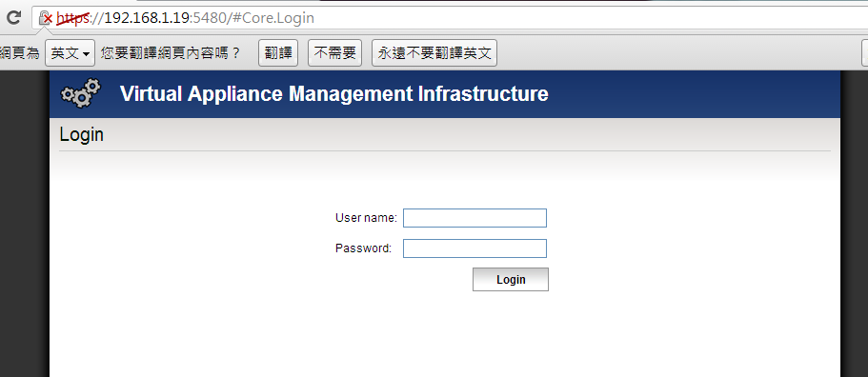Click the 翻譯 translate button

(x=278, y=53)
